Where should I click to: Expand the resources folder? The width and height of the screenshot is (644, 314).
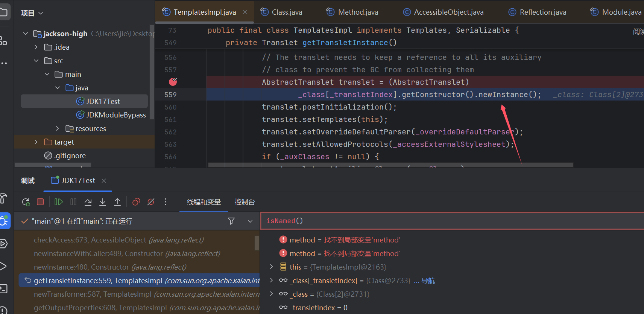tap(58, 128)
